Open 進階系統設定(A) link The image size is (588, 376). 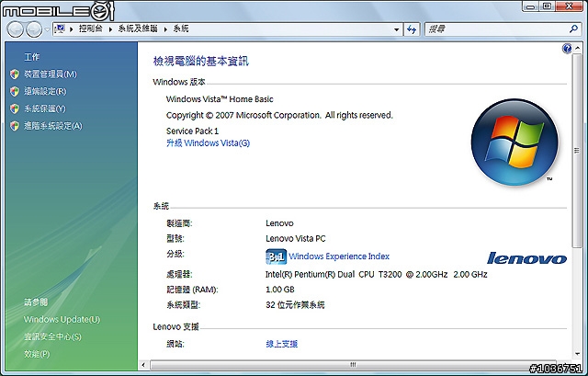(53, 126)
